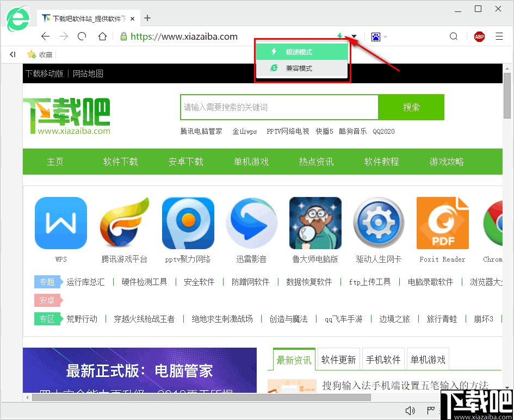Click the green 搜索 search button
514x420 pixels.
pos(411,107)
